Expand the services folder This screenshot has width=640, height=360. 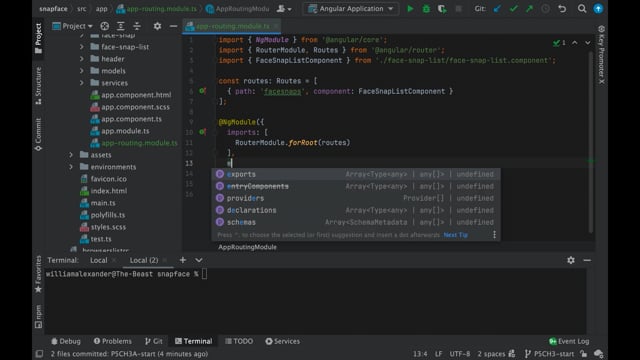tap(82, 83)
